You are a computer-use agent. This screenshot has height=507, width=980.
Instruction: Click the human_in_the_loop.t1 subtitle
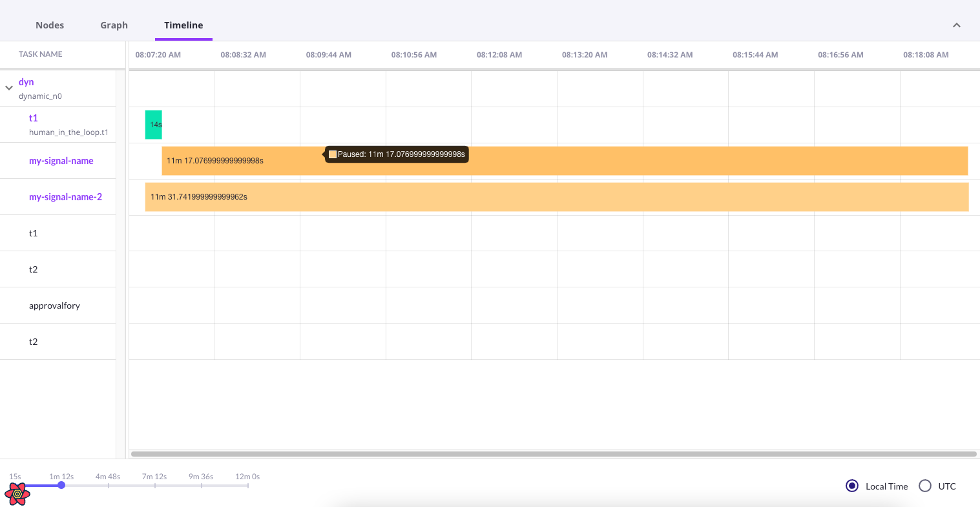[68, 132]
